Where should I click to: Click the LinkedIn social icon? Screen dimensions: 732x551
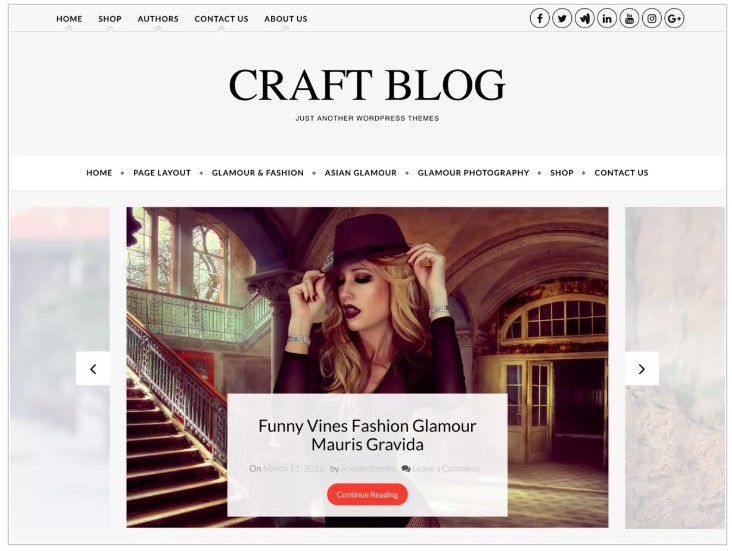coord(607,19)
